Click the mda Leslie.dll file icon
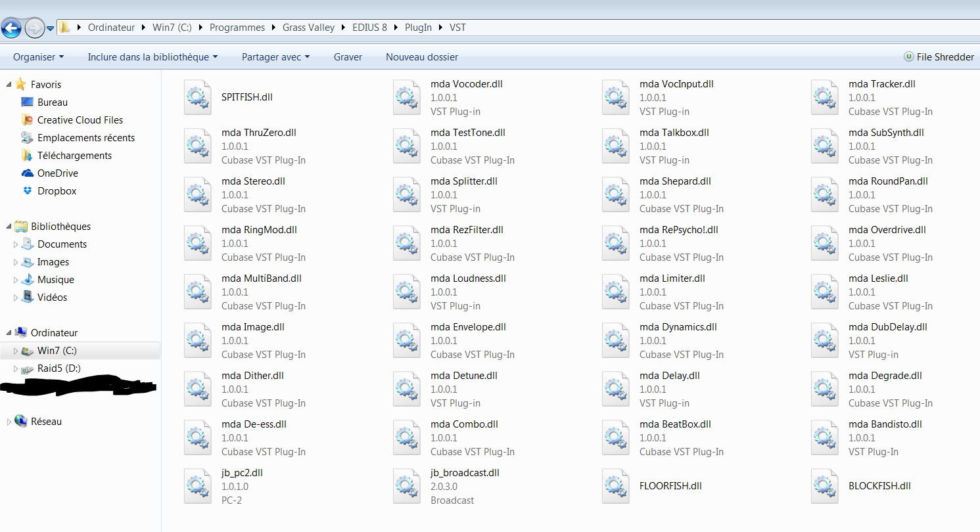This screenshot has height=532, width=980. click(824, 292)
